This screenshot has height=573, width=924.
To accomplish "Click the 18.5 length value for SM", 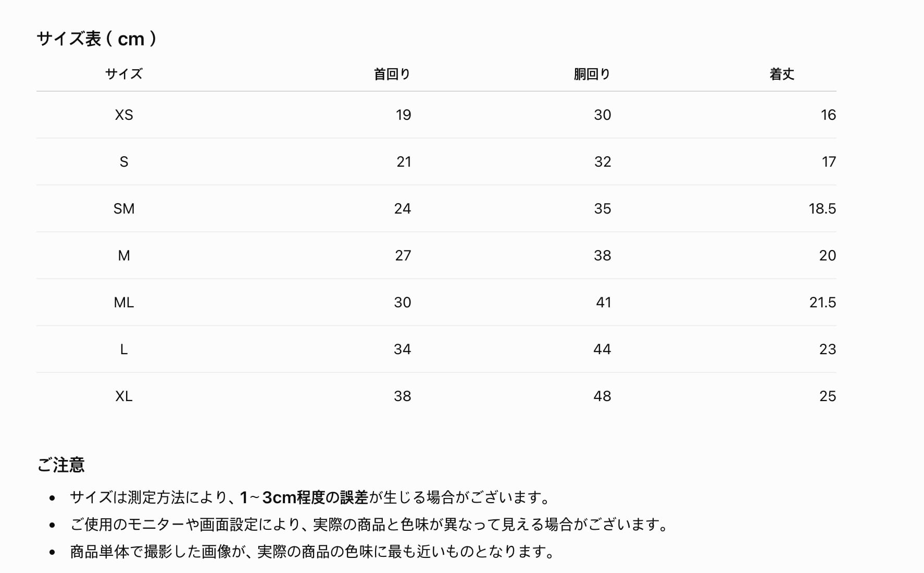I will 822,208.
